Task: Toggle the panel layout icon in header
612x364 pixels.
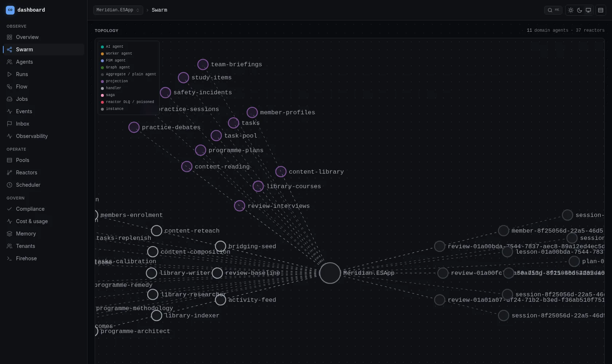Action: click(x=601, y=10)
